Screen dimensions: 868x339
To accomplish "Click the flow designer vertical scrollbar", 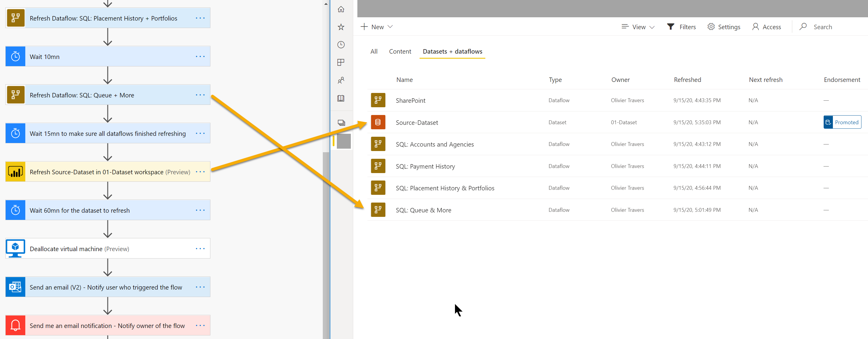I will pos(326,245).
